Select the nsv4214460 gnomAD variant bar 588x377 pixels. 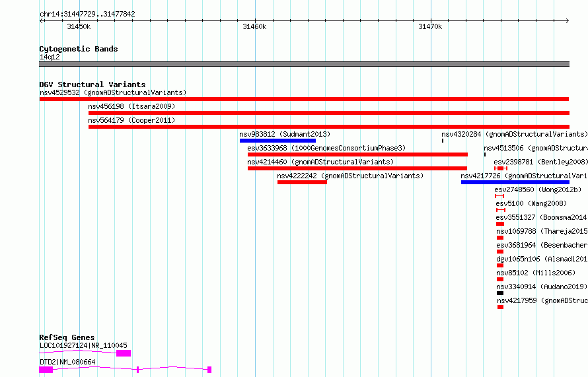point(357,168)
